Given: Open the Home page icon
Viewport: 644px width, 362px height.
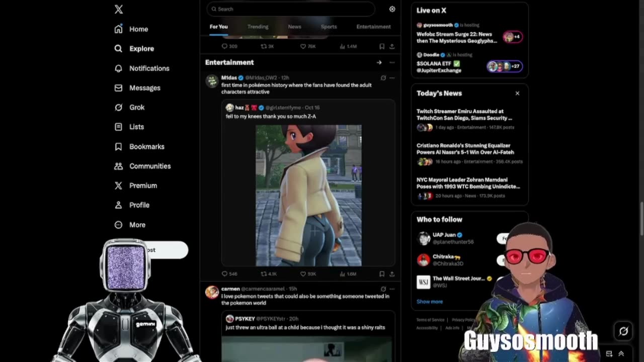Looking at the screenshot, I should (118, 29).
